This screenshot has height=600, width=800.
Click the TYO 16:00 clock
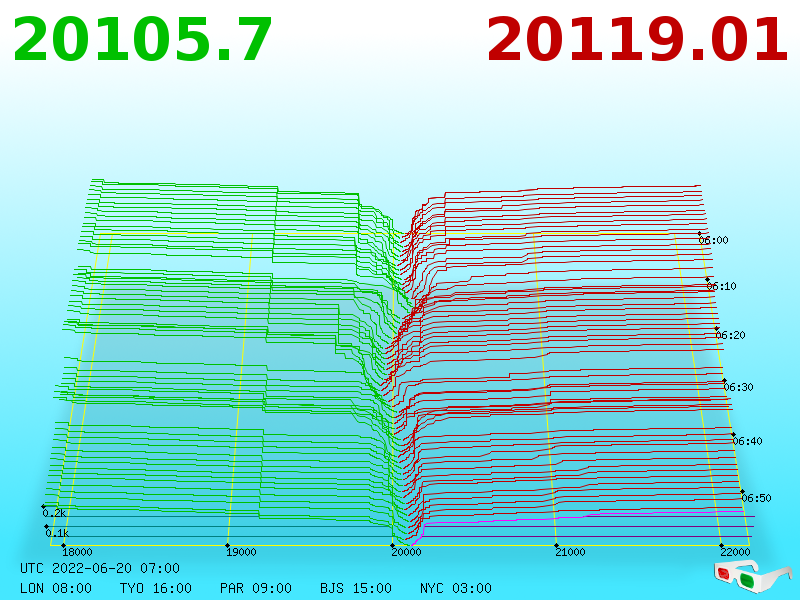coord(156,588)
